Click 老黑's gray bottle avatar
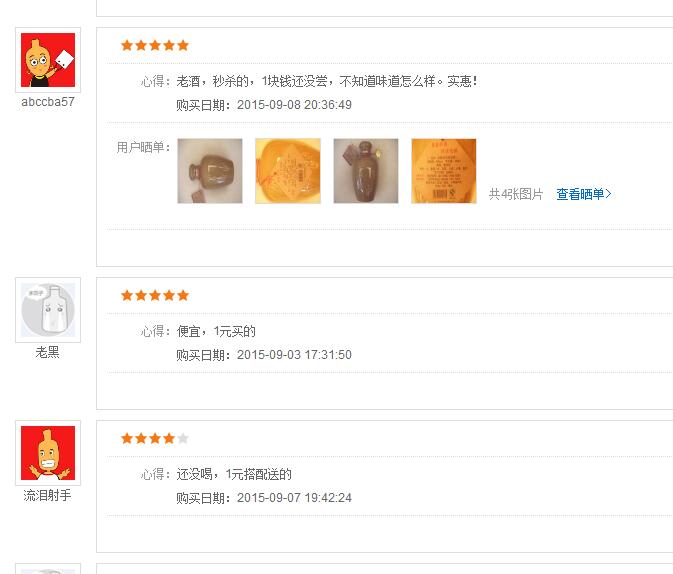673x574 pixels. [x=48, y=310]
